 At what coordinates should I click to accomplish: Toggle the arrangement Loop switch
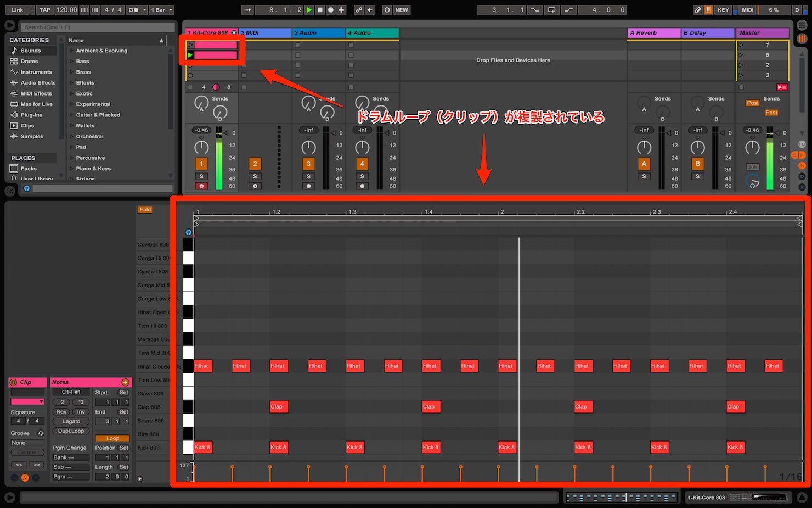(552, 10)
